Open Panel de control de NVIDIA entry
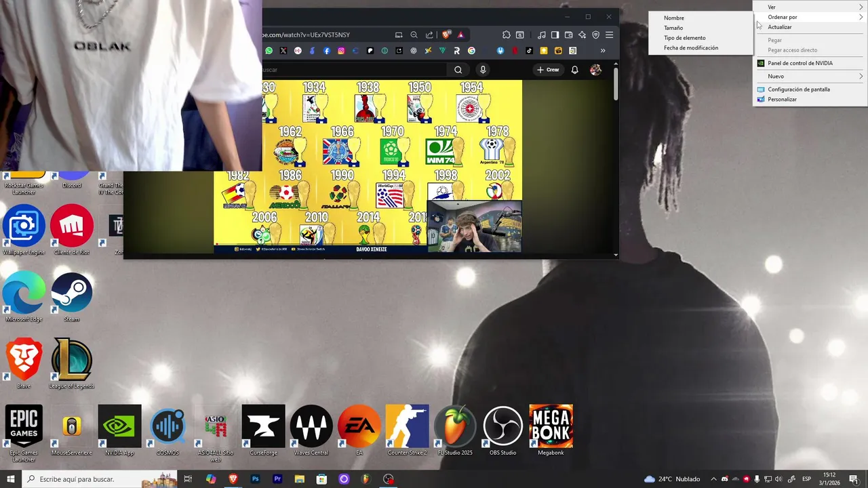Screen dimensions: 868x488 (810, 63)
